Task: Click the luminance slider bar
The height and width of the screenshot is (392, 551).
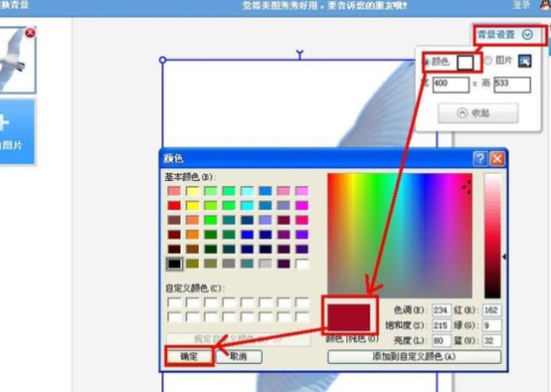Action: coord(492,236)
